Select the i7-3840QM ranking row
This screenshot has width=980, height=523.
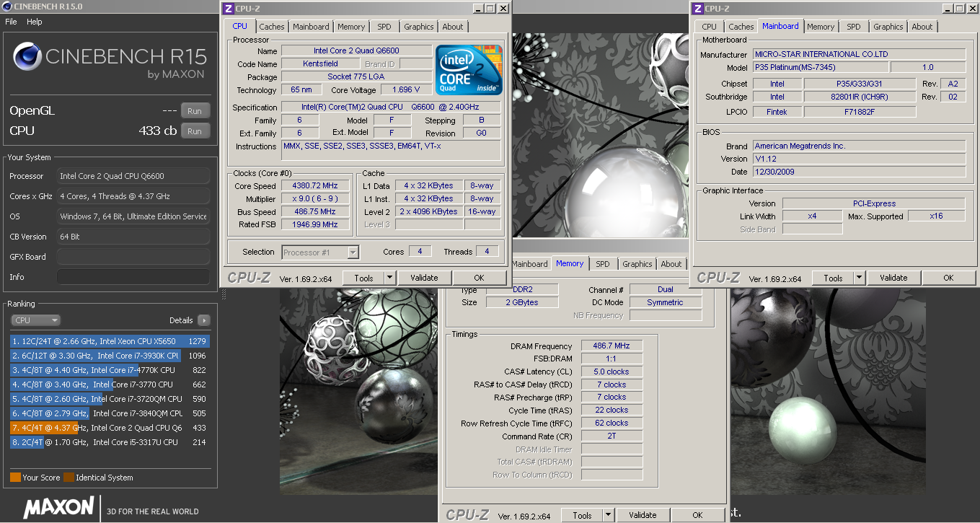pos(109,413)
